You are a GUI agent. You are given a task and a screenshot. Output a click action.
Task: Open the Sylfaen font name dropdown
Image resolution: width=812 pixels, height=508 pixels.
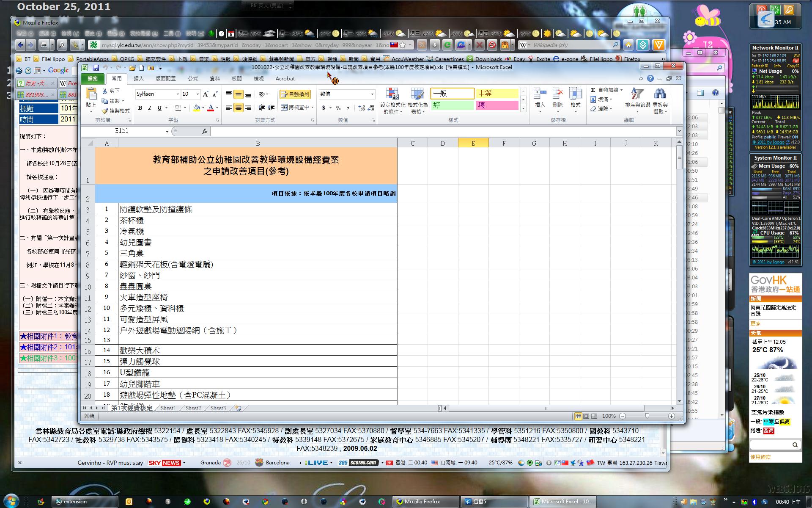tap(178, 94)
